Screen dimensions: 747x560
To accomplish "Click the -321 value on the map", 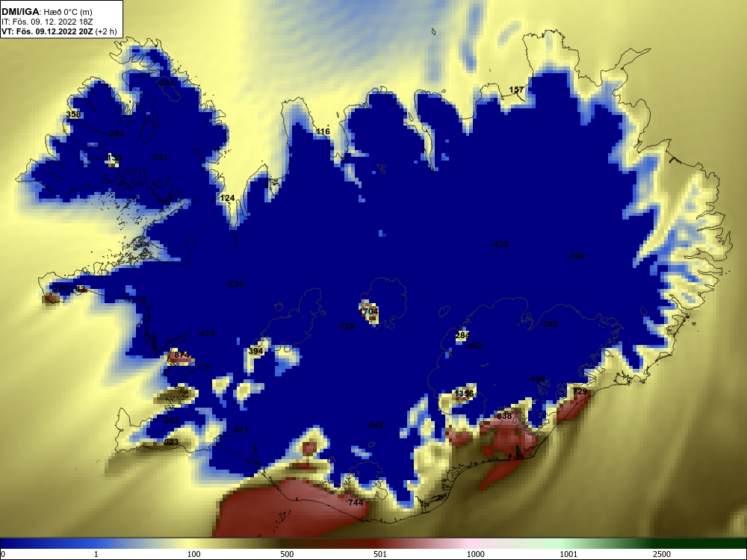I will [240, 429].
